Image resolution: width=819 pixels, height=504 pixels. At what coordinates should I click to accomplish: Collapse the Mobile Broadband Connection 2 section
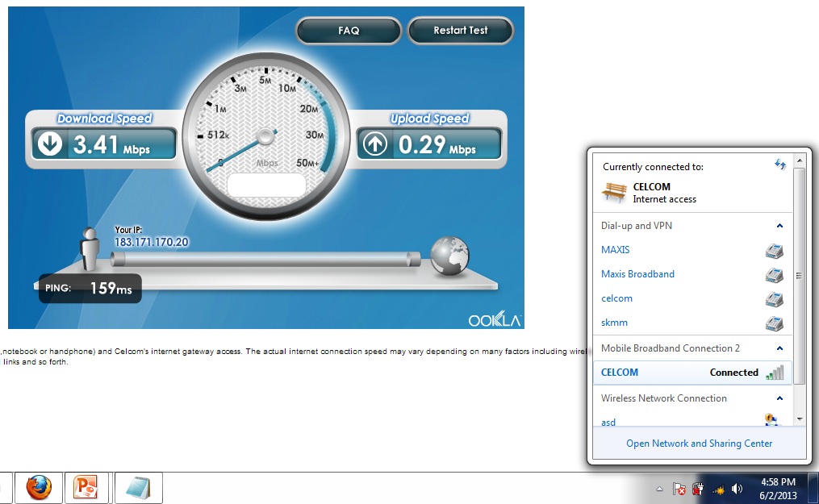click(779, 348)
